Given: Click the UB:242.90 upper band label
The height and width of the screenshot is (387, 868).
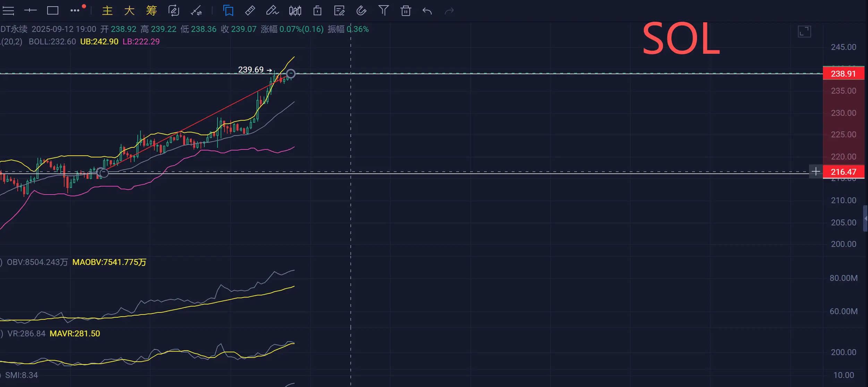Looking at the screenshot, I should pyautogui.click(x=99, y=42).
